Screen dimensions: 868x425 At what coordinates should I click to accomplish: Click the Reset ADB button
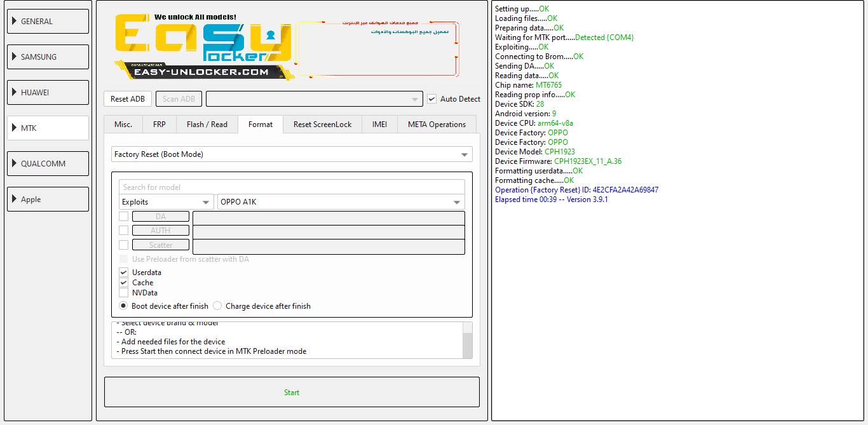click(128, 98)
